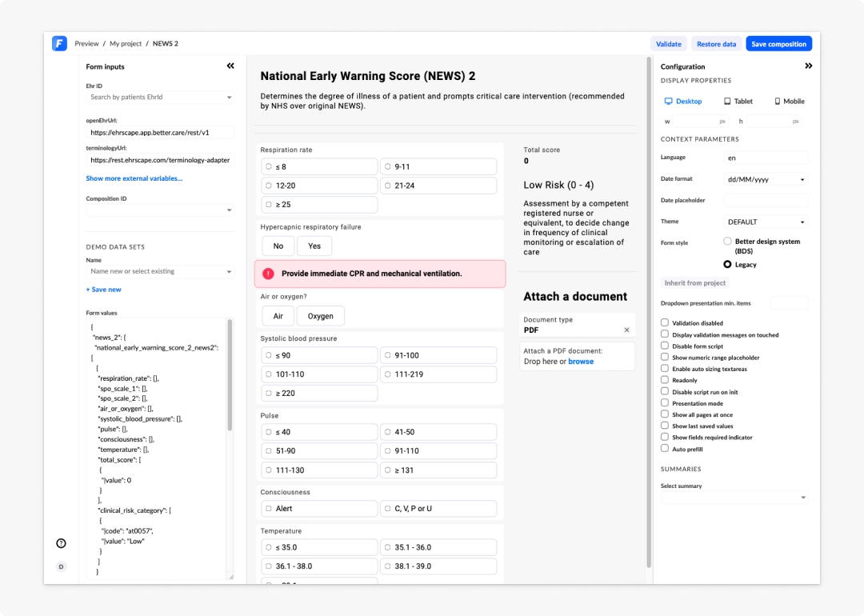864x616 pixels.
Task: Click Save new demo data set
Action: [x=103, y=290]
